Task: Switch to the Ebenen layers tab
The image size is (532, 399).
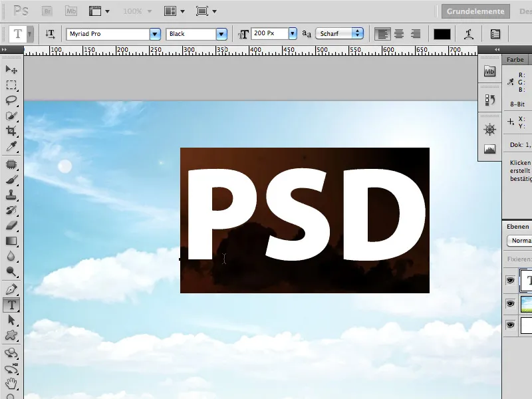Action: coord(518,227)
